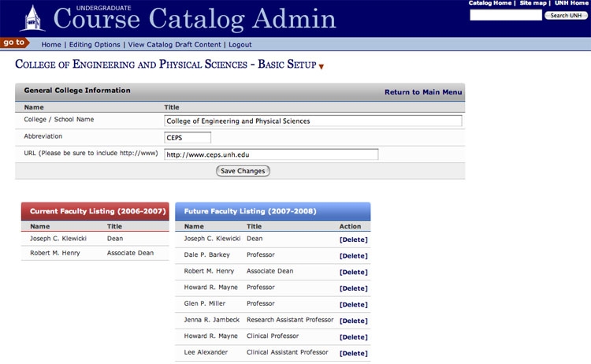Image resolution: width=591 pixels, height=364 pixels.
Task: Click the Future Faculty Listing (2007-2008) header
Action: (273, 211)
